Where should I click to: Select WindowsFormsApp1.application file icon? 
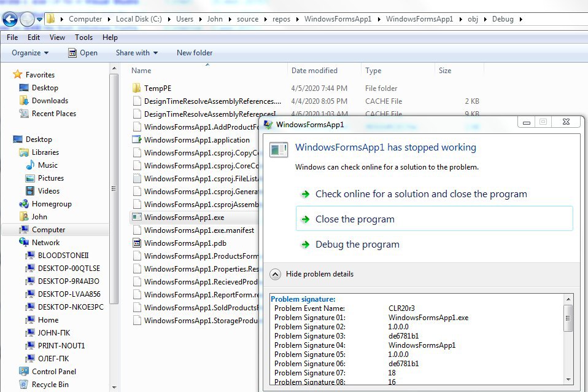tap(137, 139)
